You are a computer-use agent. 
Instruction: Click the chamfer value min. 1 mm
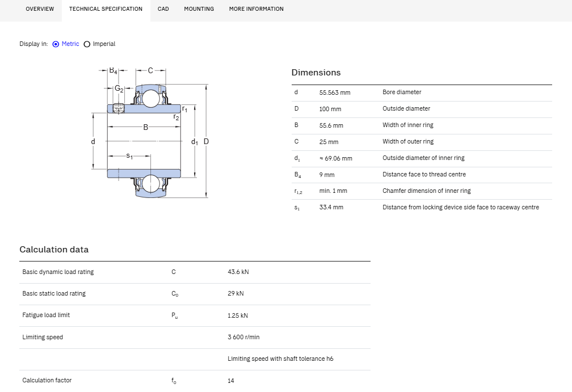pos(333,191)
